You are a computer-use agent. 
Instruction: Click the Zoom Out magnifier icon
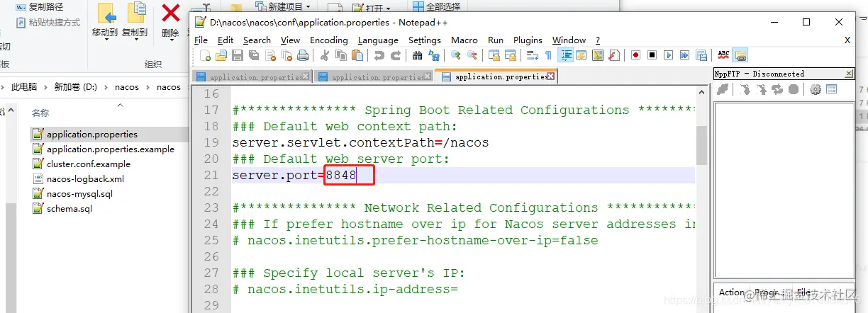472,55
